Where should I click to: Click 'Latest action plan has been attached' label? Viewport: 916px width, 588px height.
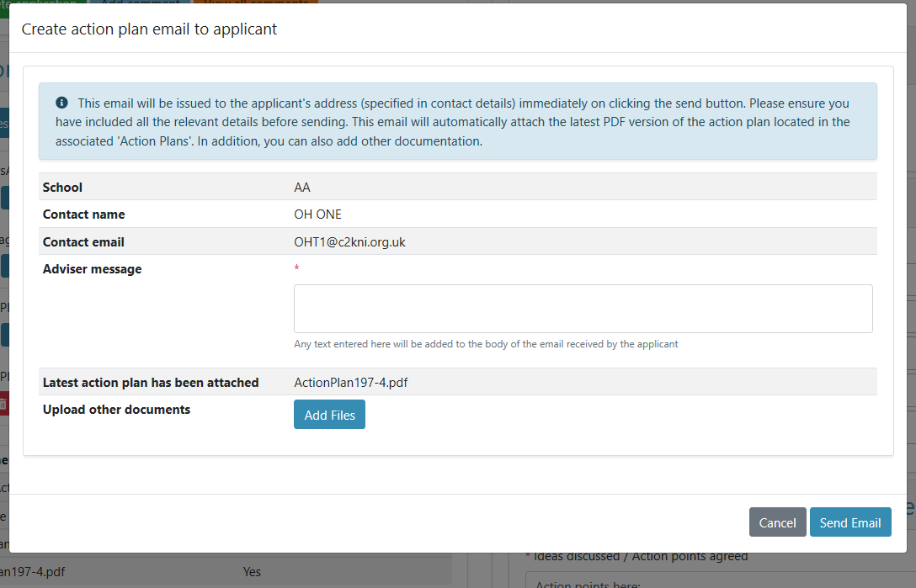coord(151,382)
